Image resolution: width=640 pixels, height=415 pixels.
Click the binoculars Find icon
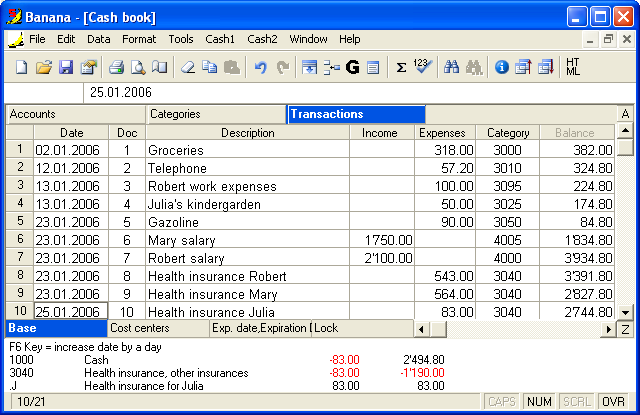(451, 67)
